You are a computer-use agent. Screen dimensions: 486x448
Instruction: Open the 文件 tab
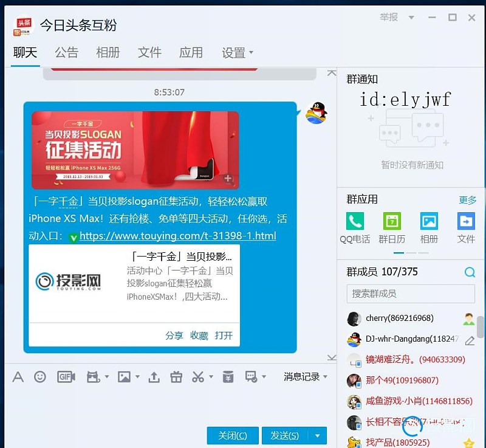point(149,52)
